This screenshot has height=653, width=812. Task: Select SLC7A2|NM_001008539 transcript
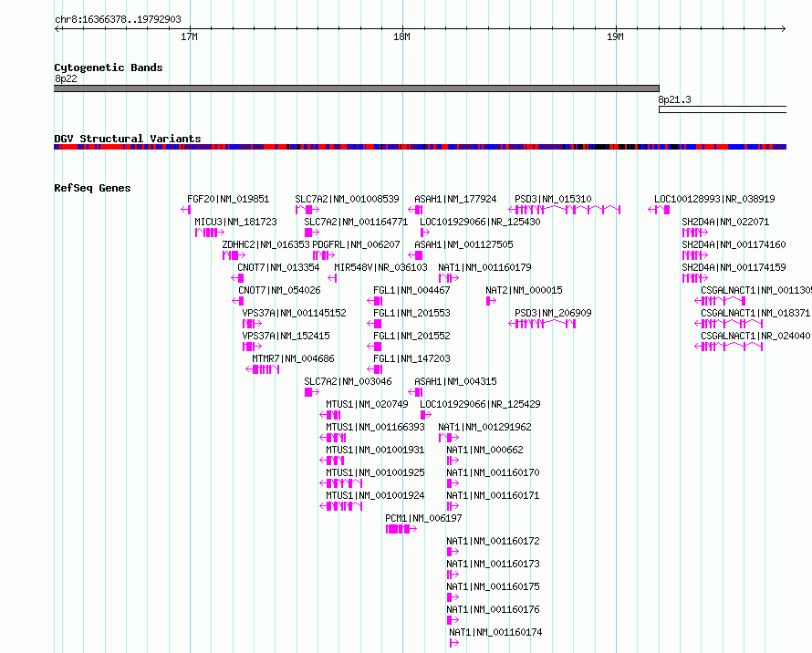tap(347, 199)
